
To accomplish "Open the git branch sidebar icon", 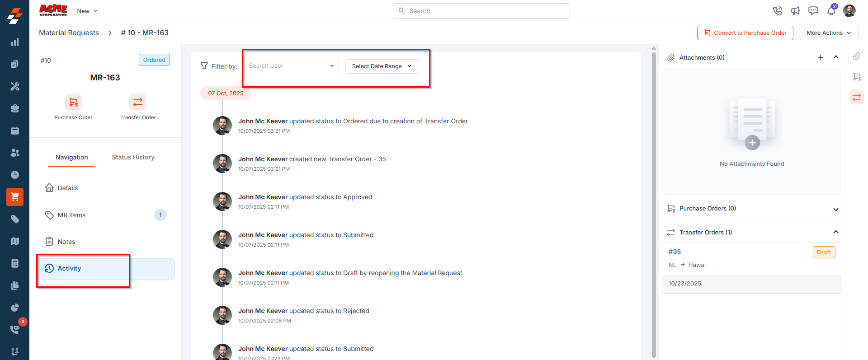I will tap(15, 352).
